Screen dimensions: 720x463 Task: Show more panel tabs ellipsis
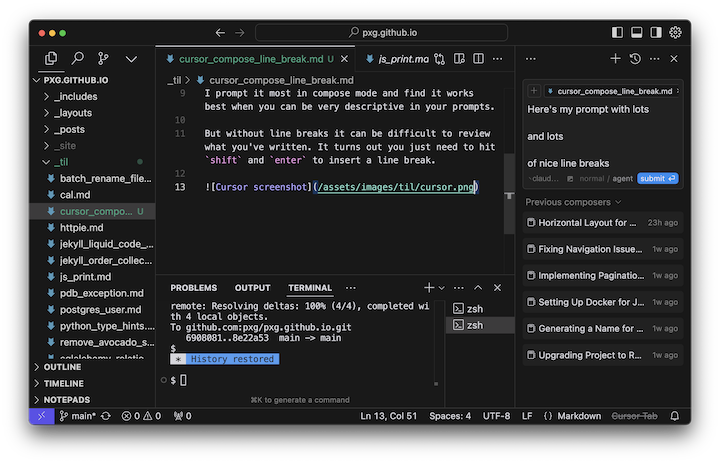[351, 288]
